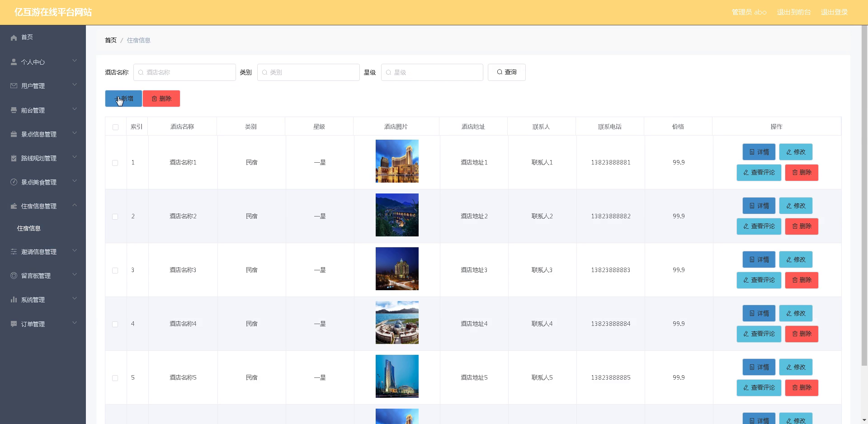Click the 查询 search button
The height and width of the screenshot is (424, 868).
click(x=506, y=72)
